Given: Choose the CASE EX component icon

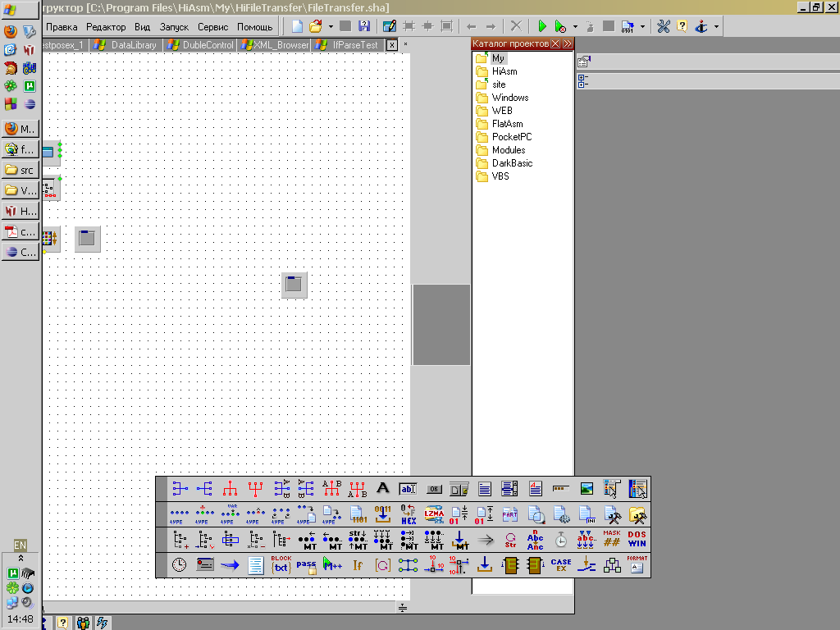Looking at the screenshot, I should [561, 565].
